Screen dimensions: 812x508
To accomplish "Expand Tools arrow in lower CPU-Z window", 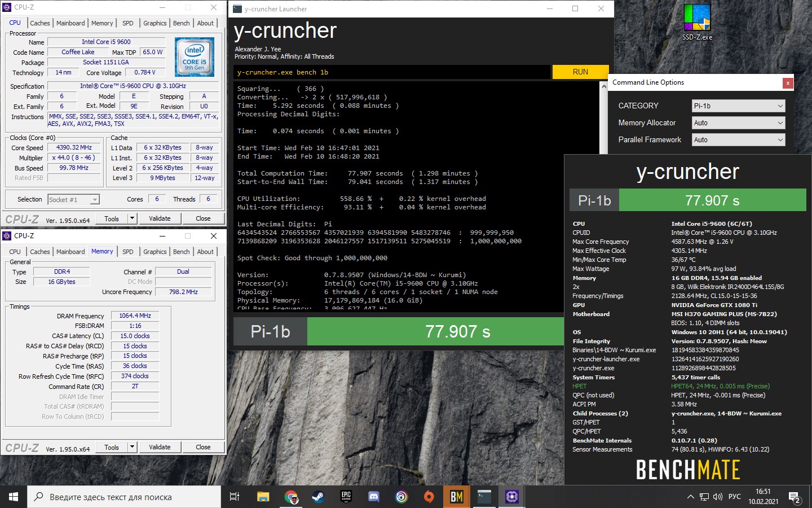I will [132, 447].
